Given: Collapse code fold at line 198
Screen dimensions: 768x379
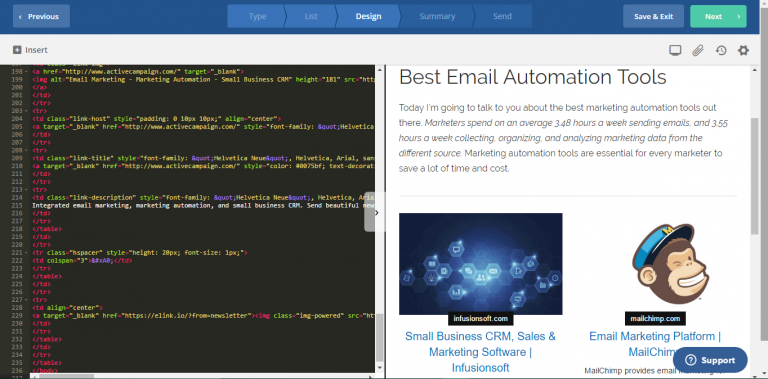Looking at the screenshot, I should [26, 71].
